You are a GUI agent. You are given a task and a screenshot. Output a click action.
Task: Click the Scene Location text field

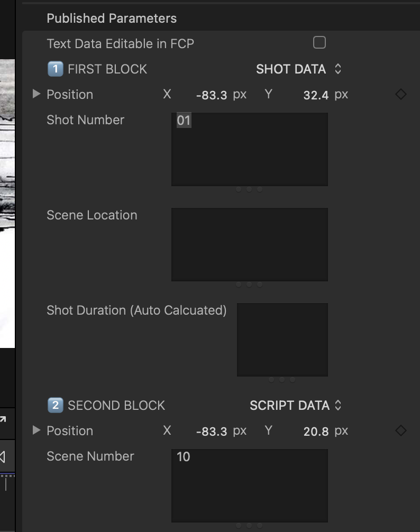[249, 245]
